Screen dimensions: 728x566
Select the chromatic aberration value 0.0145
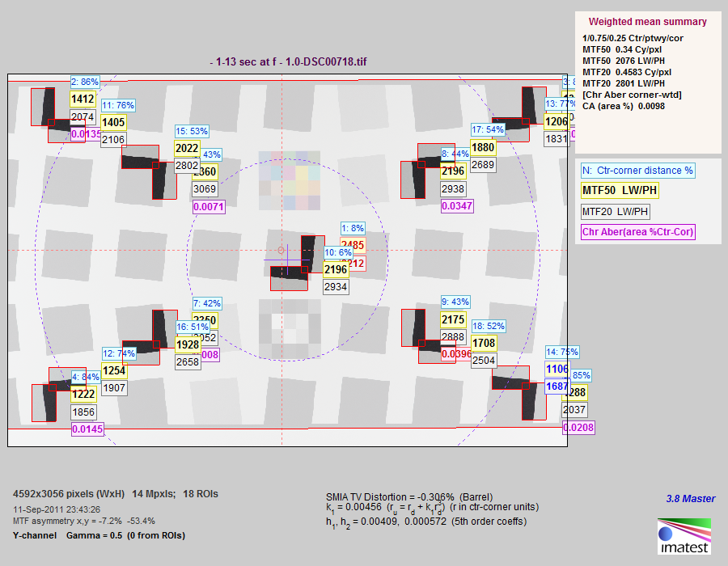[87, 429]
